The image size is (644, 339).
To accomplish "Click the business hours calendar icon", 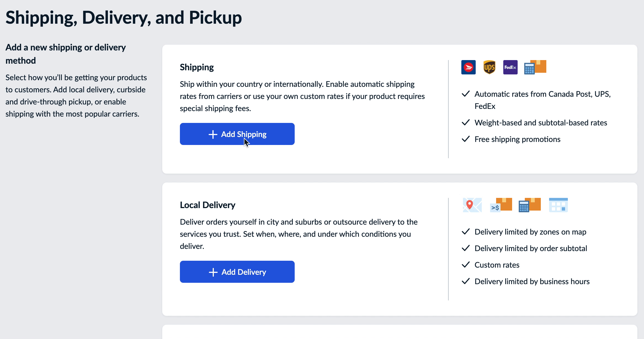I will tap(558, 205).
